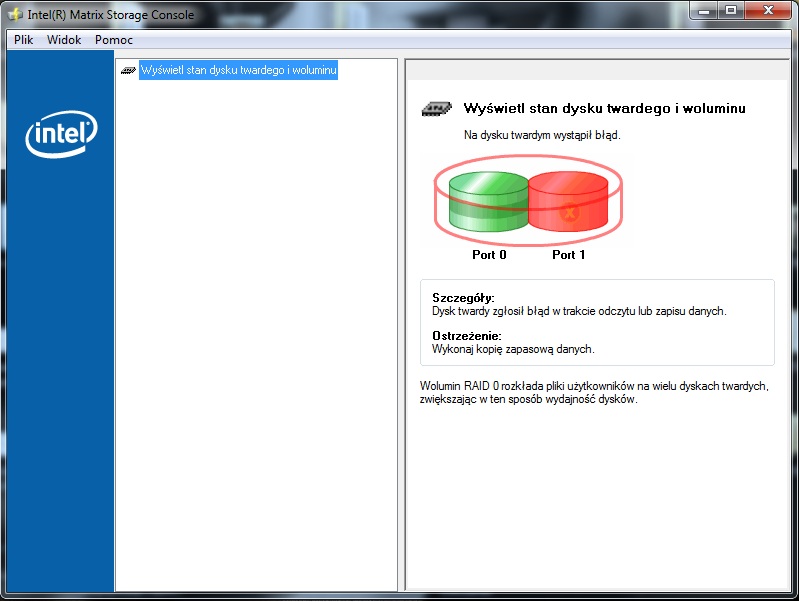Minimize the Matrix Storage Console window
The image size is (799, 602).
[x=704, y=11]
